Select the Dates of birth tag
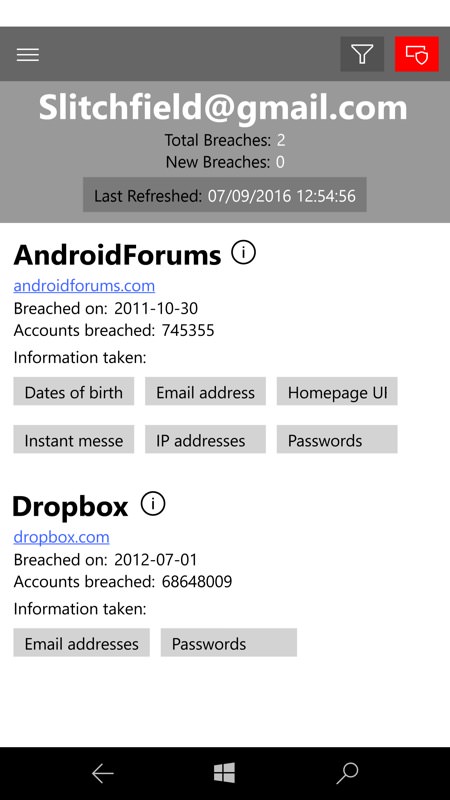The height and width of the screenshot is (800, 450). 73,391
